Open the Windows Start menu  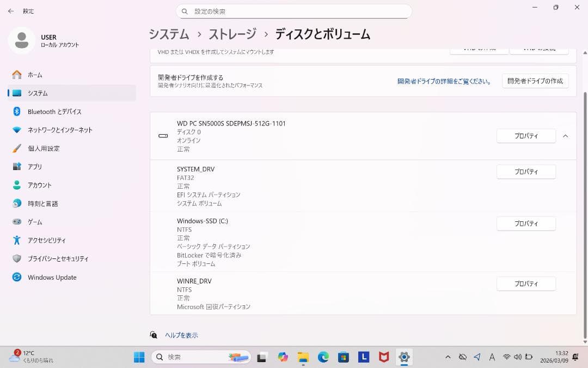click(x=139, y=357)
